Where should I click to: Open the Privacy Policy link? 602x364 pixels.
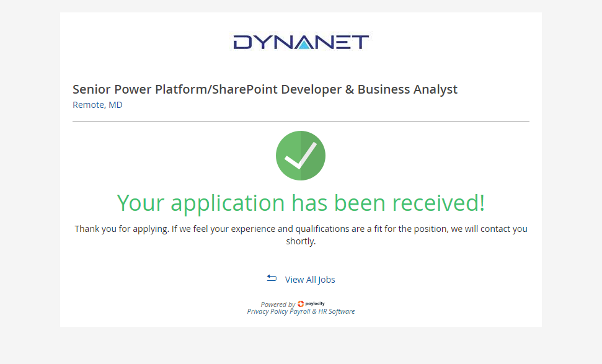[267, 312]
